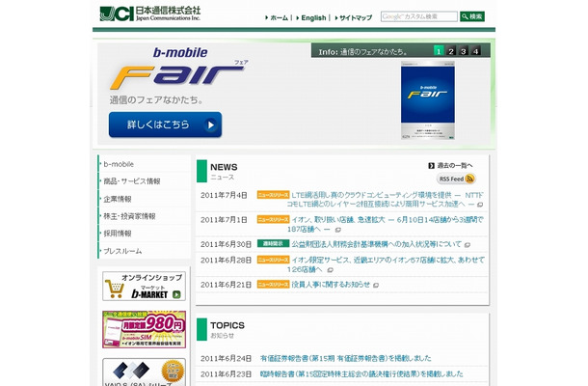Select the date 2011年6月24日 in Topics
This screenshot has height=386, width=588.
click(x=226, y=359)
